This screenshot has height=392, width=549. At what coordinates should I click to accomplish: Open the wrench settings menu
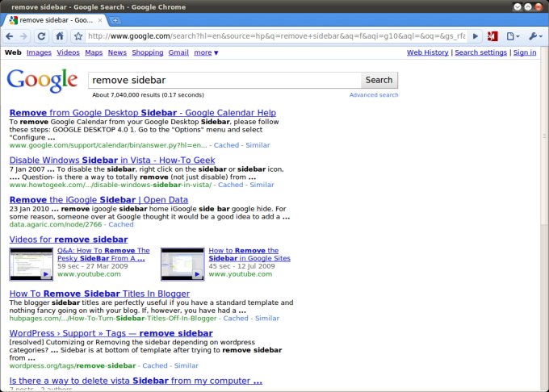coord(535,36)
